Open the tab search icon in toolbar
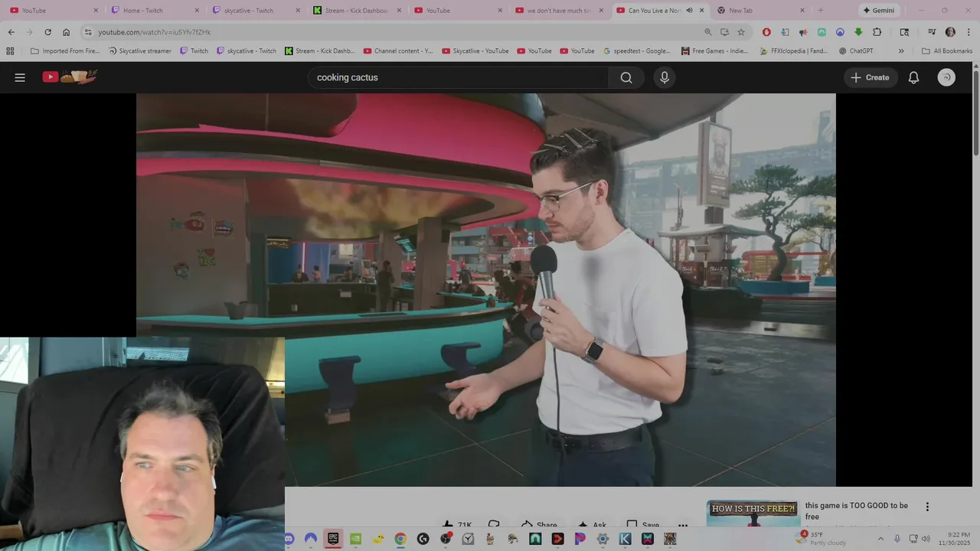Viewport: 980px width, 551px height. pos(904,32)
